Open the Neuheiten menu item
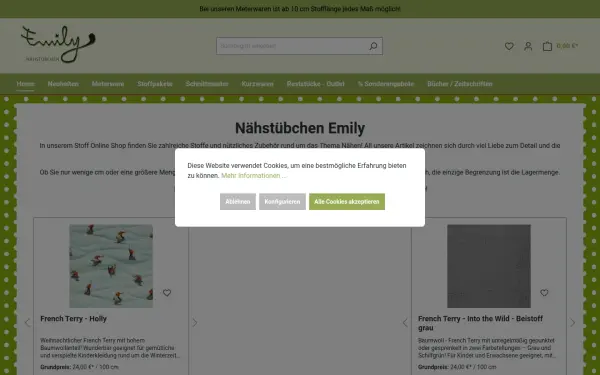The height and width of the screenshot is (375, 600). 63,84
